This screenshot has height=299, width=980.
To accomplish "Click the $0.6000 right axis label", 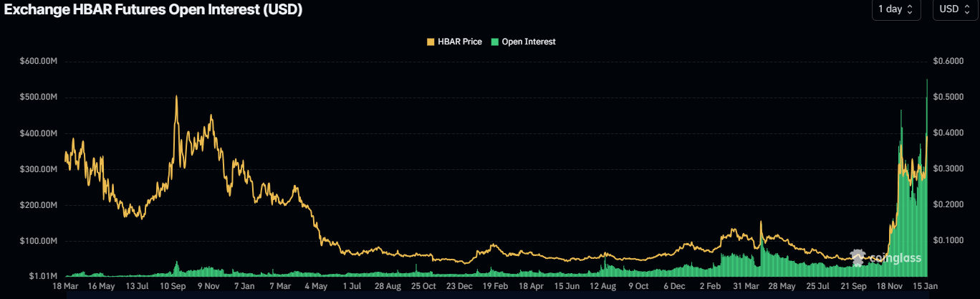I will (x=949, y=62).
